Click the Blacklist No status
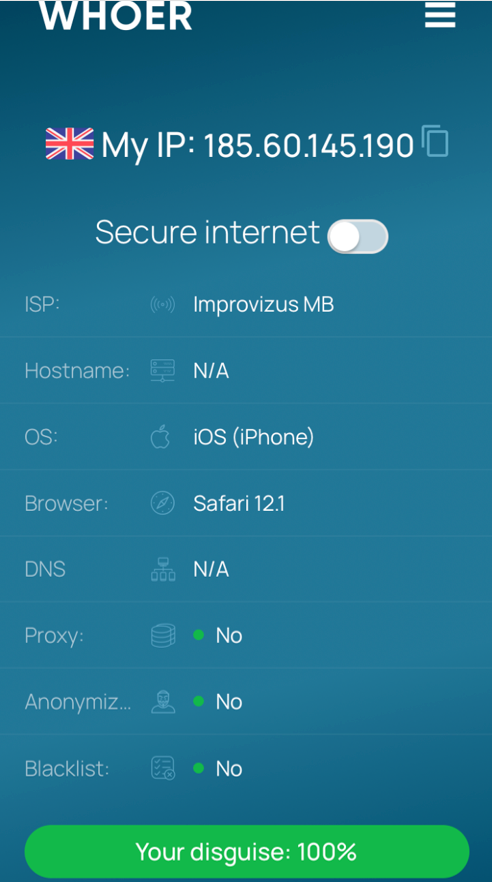The image size is (492, 882). [218, 768]
